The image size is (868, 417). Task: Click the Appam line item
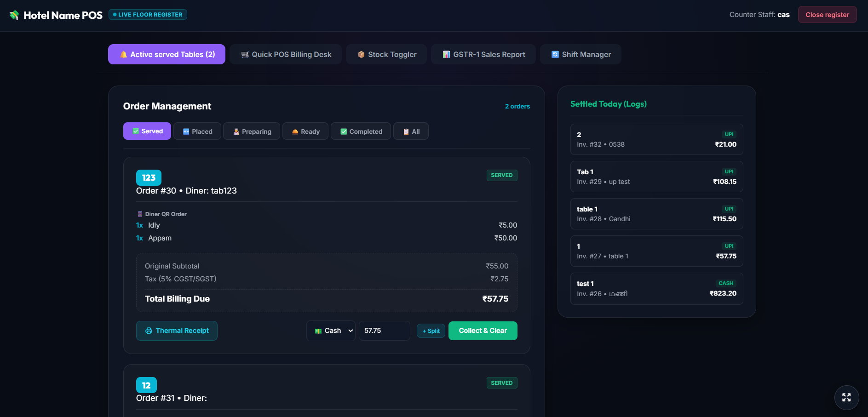(327, 238)
